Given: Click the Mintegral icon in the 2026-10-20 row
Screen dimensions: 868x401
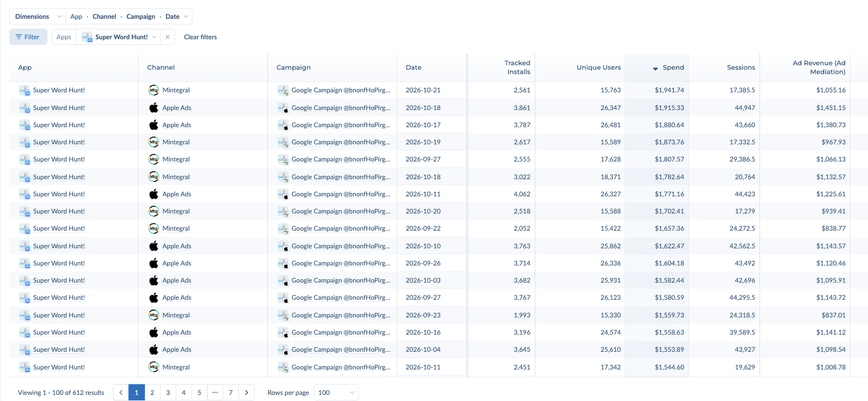Looking at the screenshot, I should (154, 211).
